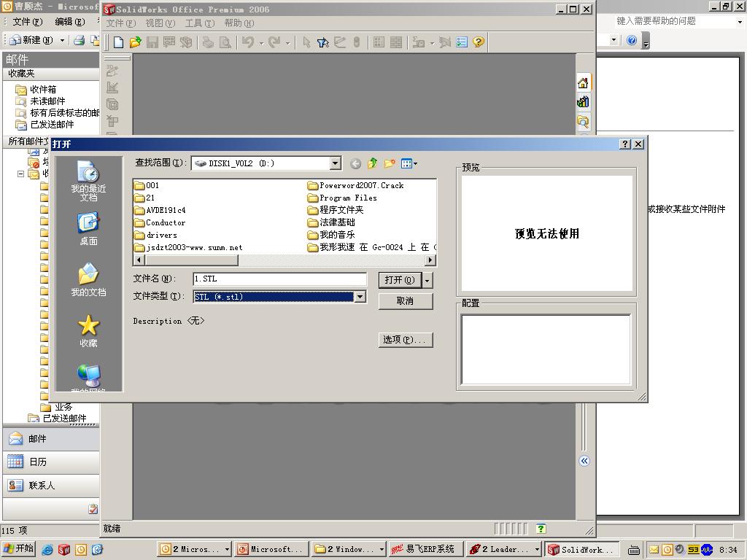Click the Open folder icon in SolidWorks toolbar
The height and width of the screenshot is (560, 747).
pos(135,42)
